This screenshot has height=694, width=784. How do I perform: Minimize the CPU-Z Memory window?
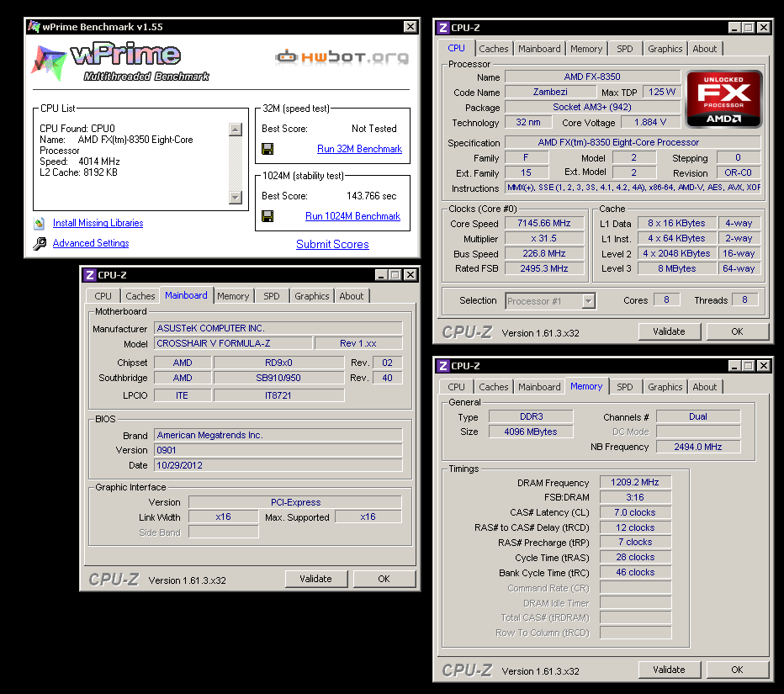coord(734,366)
